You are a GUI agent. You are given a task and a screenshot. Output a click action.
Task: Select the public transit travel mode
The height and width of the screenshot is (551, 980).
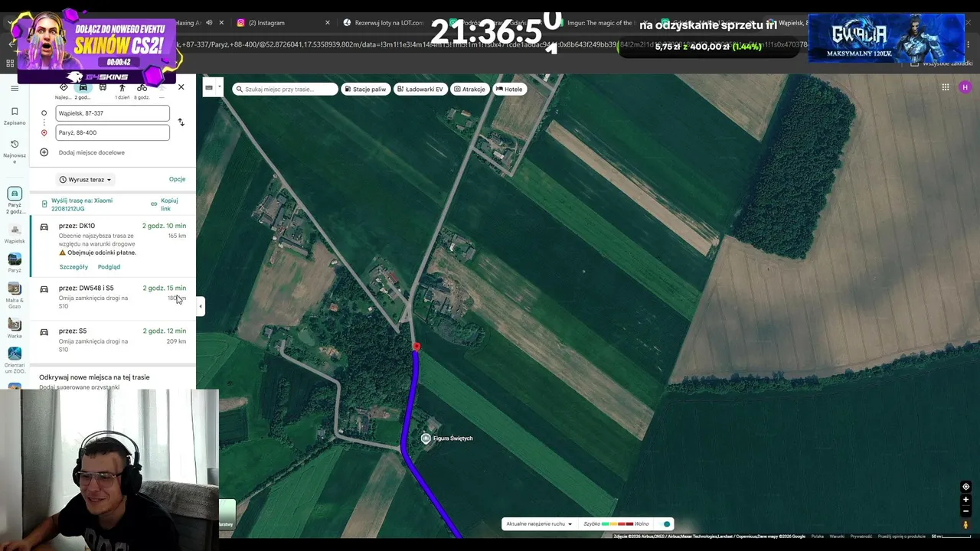103,88
